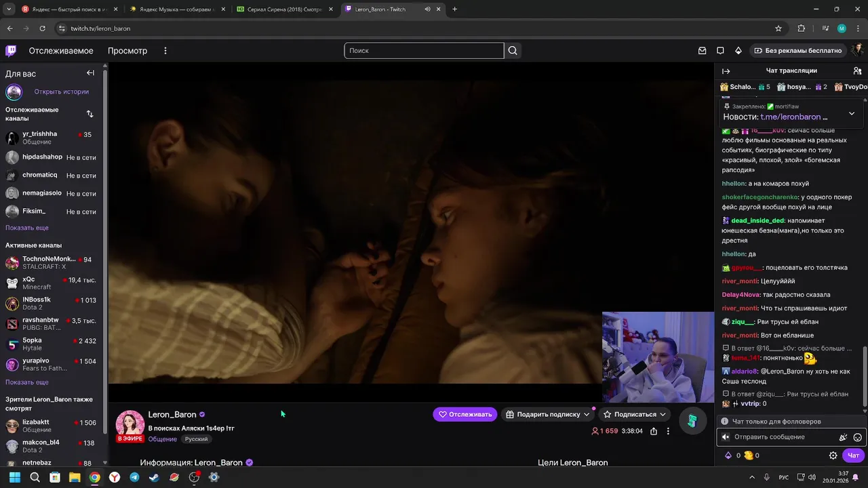This screenshot has height=488, width=868.
Task: Open Yandex Browser from the taskbar
Action: pyautogui.click(x=115, y=477)
